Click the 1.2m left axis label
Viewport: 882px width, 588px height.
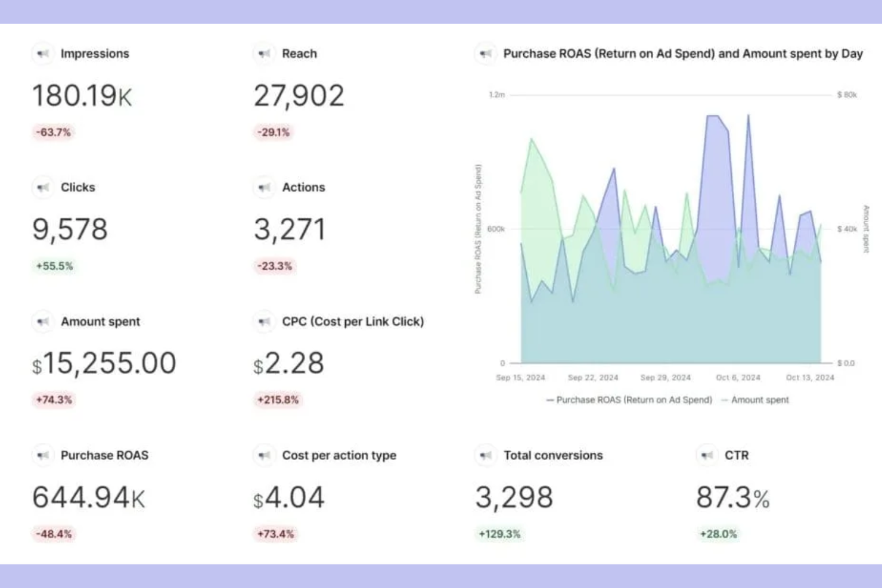click(x=497, y=95)
